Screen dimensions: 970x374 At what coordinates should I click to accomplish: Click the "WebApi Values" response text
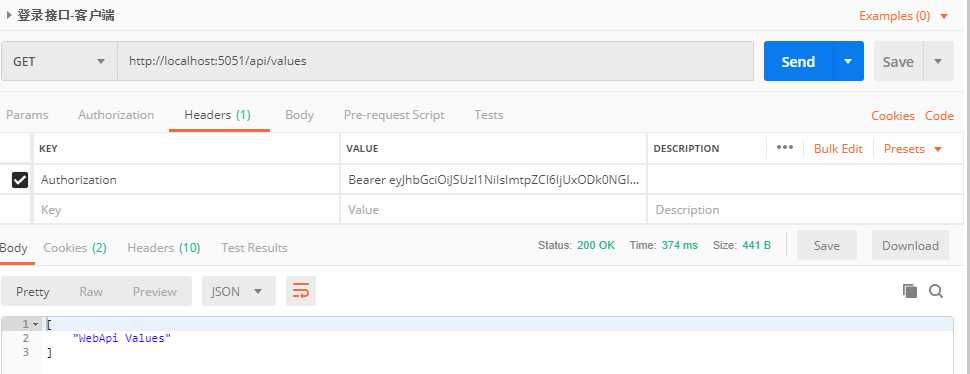point(121,338)
